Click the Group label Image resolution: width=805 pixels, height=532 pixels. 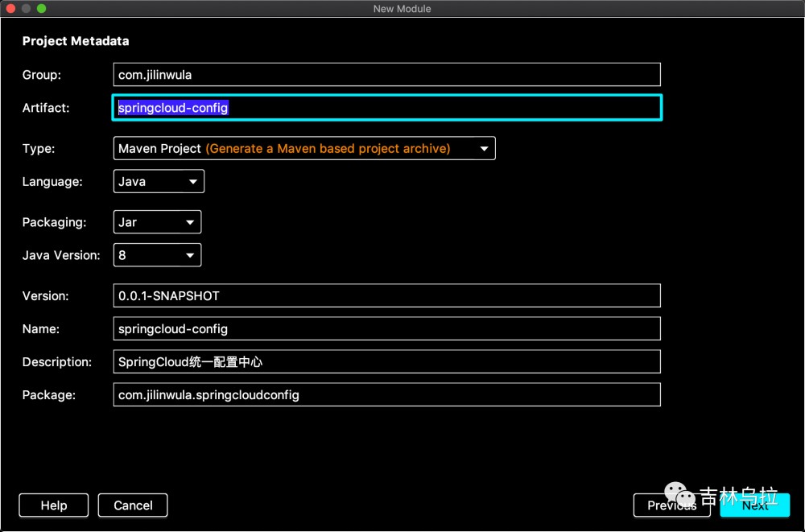coord(42,75)
